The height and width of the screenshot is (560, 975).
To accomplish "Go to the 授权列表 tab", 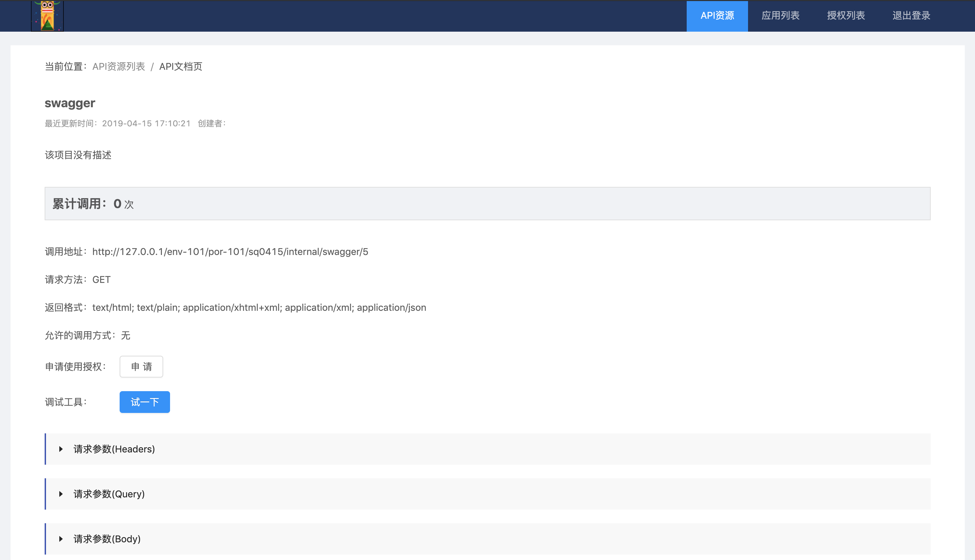I will coord(845,16).
